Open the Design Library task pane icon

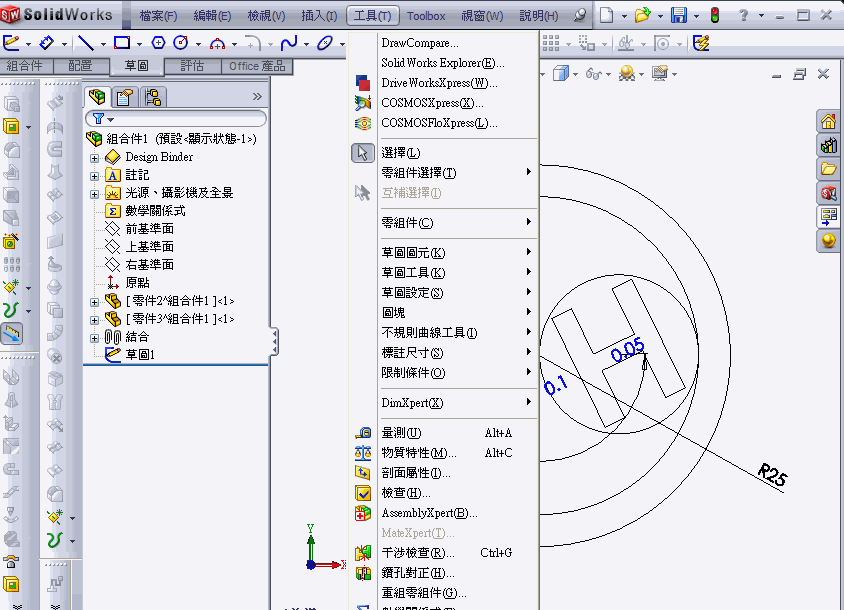click(828, 145)
